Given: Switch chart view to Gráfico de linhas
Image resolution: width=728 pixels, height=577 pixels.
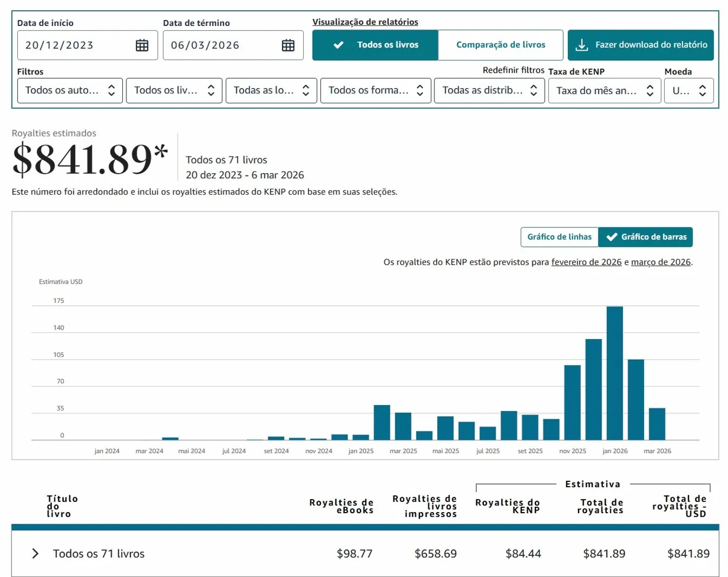Looking at the screenshot, I should click(559, 237).
